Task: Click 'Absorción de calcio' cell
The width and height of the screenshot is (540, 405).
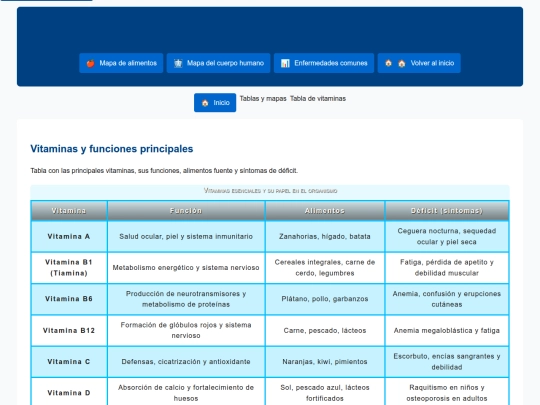Action: tap(186, 393)
